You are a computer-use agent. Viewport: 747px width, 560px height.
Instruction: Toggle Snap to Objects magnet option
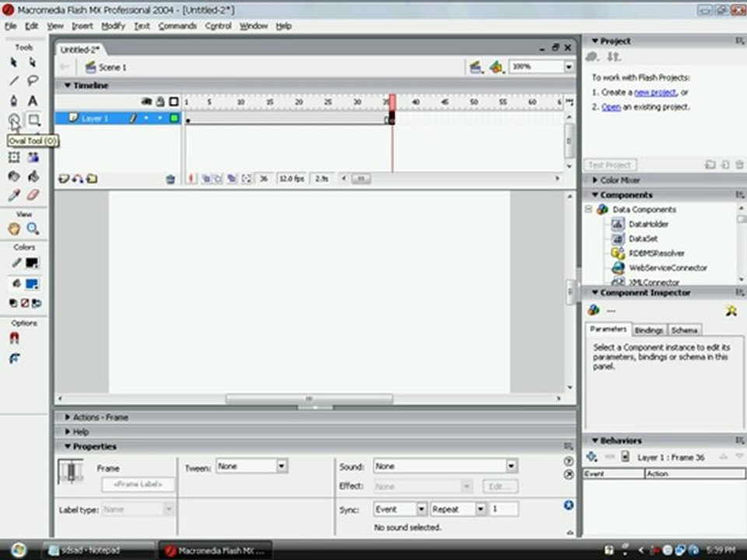[x=14, y=338]
